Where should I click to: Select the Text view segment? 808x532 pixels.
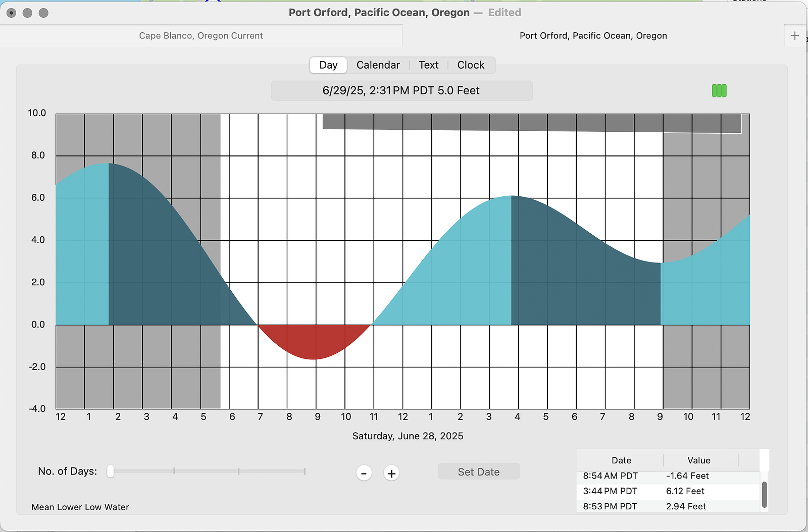(428, 65)
